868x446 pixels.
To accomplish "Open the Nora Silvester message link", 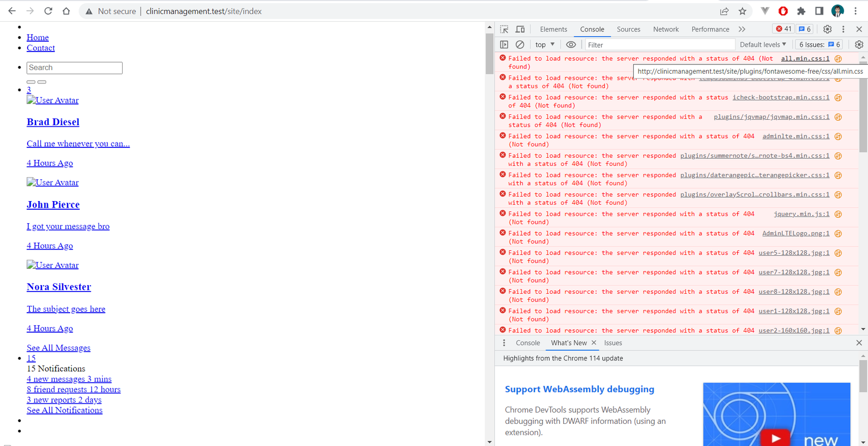I will pos(59,287).
